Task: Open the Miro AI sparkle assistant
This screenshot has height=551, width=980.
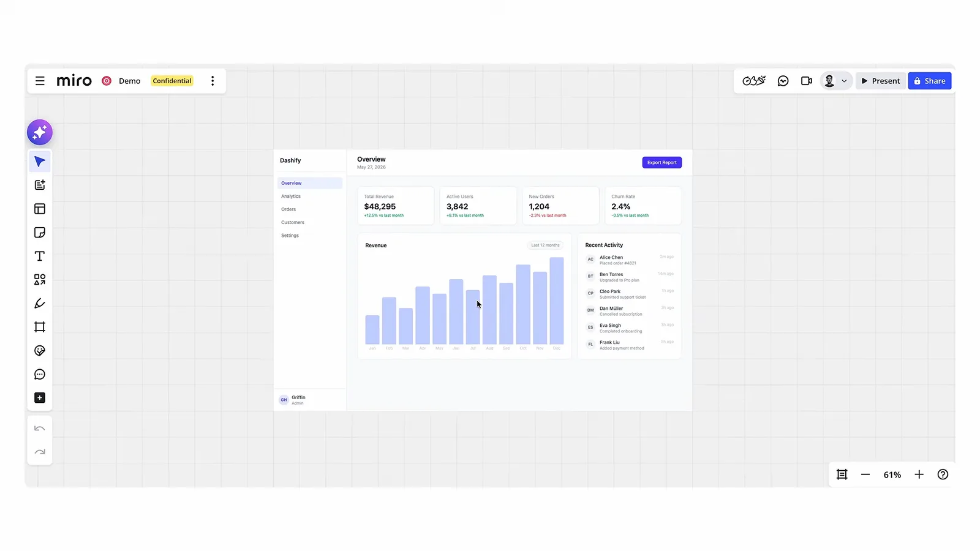Action: point(40,132)
